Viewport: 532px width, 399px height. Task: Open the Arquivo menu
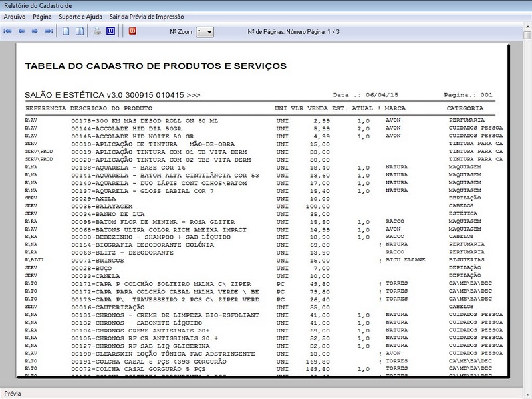[x=15, y=15]
